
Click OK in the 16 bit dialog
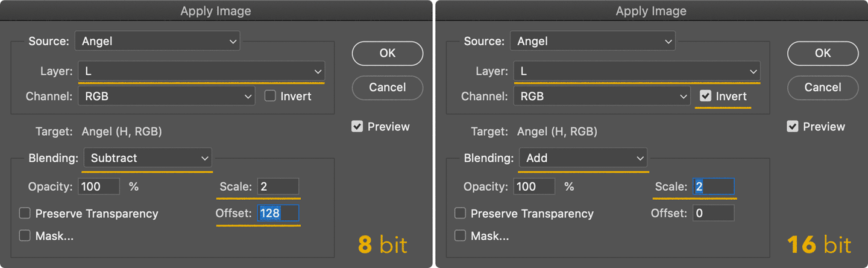click(x=823, y=53)
